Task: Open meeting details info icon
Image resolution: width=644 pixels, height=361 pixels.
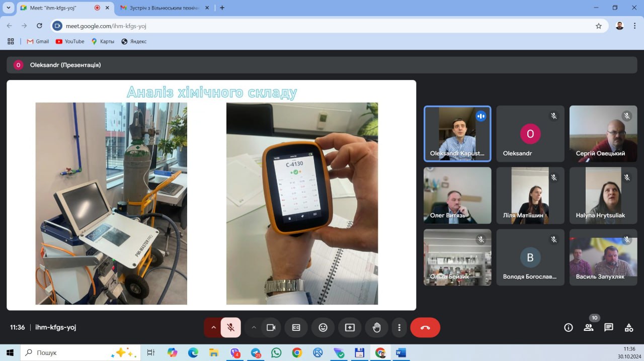Action: (569, 327)
